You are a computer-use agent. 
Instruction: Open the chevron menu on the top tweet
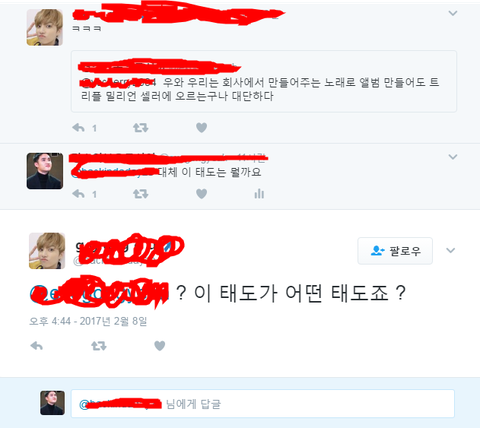pos(453,13)
